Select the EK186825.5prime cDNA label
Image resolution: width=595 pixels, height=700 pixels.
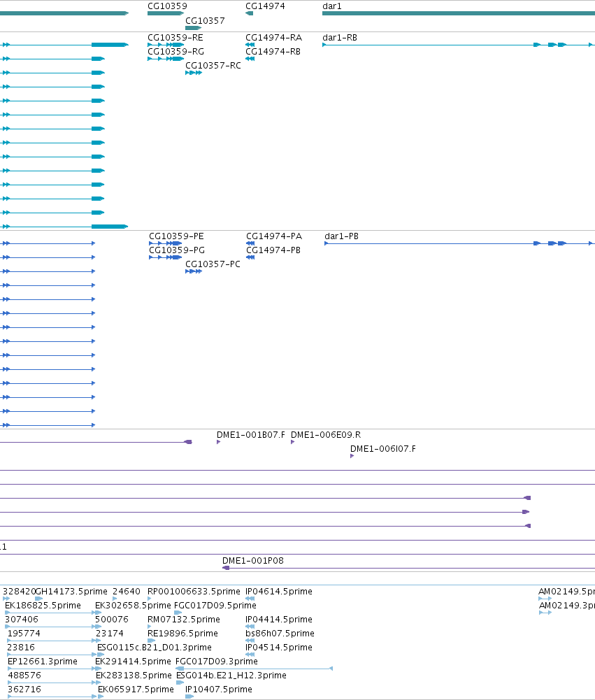pyautogui.click(x=43, y=606)
